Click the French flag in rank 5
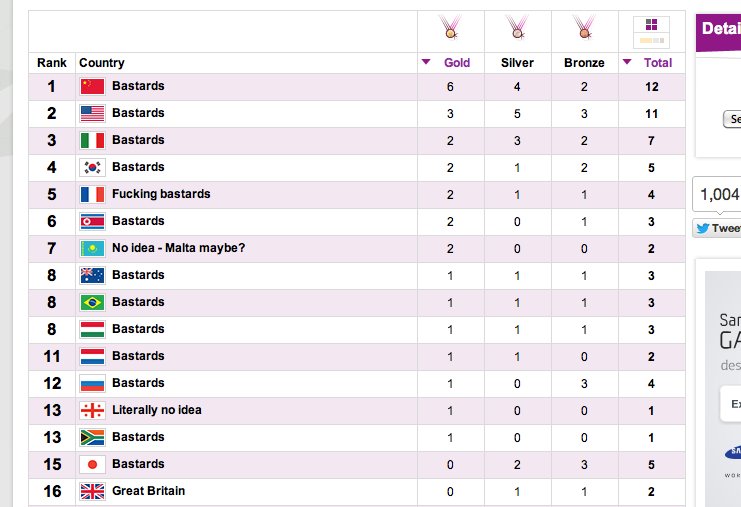This screenshot has width=741, height=507. coord(93,194)
